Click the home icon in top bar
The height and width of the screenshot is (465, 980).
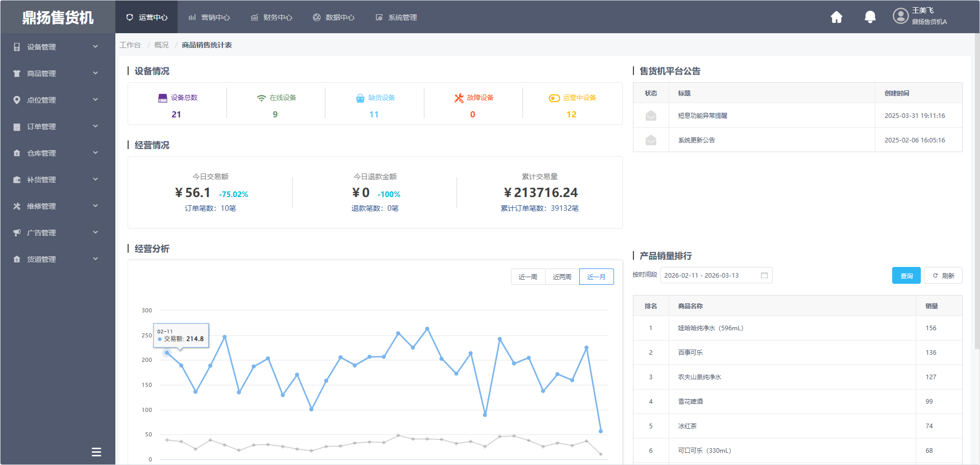click(x=837, y=17)
